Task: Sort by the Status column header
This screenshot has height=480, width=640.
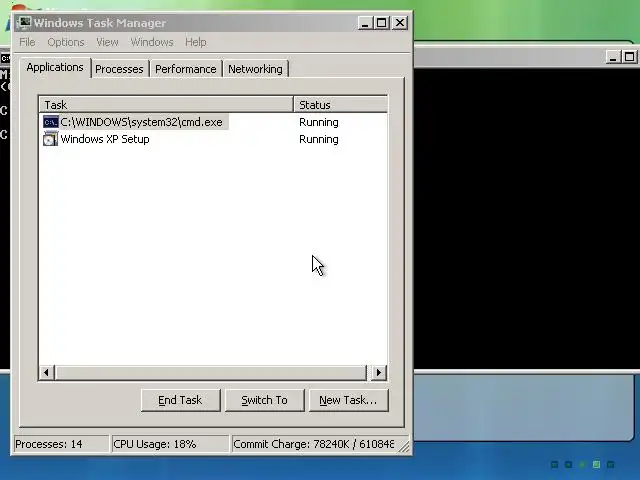Action: tap(341, 105)
